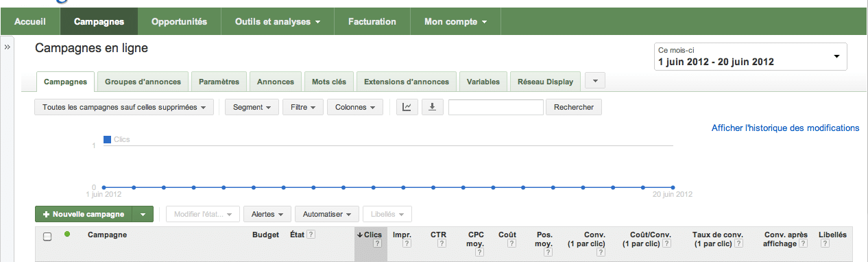Viewport: 868px width, 262px height.
Task: Open the Segment dropdown
Action: (251, 107)
